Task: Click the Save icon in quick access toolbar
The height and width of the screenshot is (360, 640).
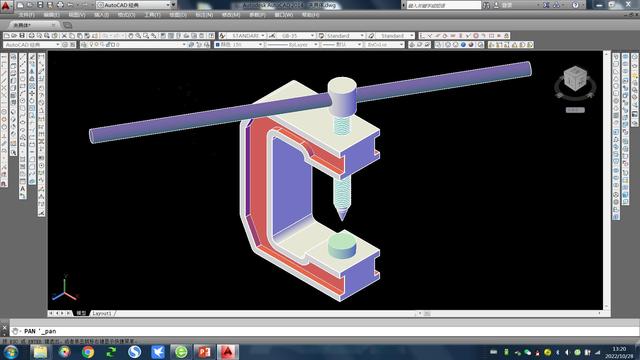Action: coord(40,5)
